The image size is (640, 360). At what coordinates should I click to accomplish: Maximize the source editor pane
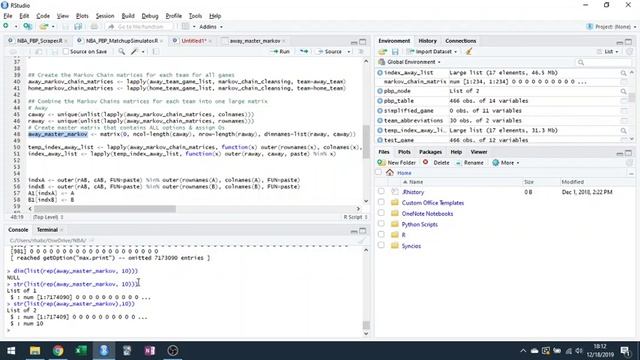[362, 42]
